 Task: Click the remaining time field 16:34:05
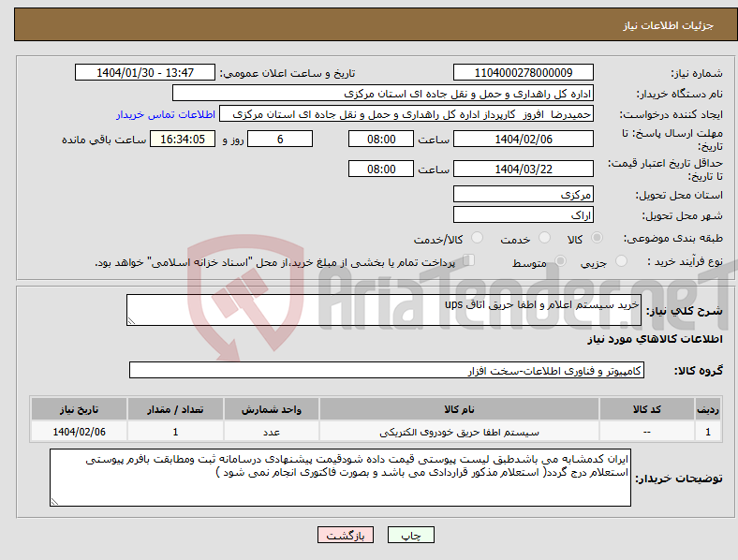pos(183,139)
